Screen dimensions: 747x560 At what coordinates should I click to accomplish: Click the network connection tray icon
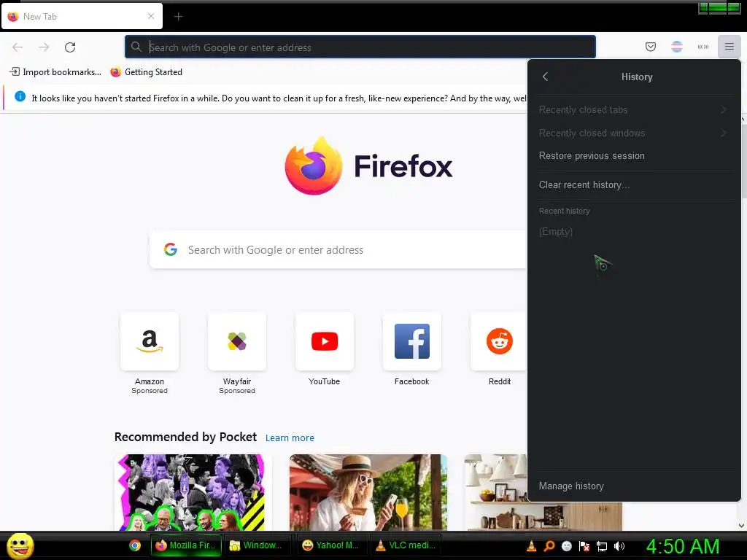(x=602, y=546)
